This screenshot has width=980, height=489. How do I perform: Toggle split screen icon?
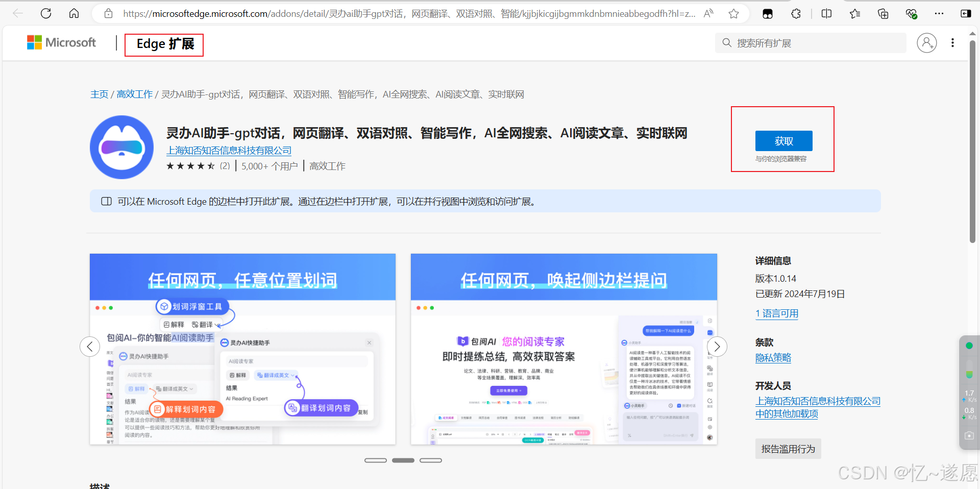(x=827, y=14)
